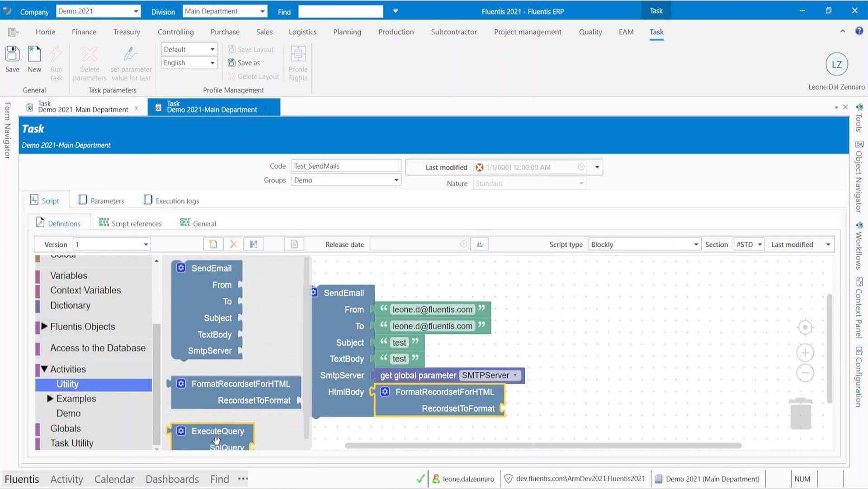868x489 pixels.
Task: Select Access to the Database category
Action: click(x=98, y=348)
